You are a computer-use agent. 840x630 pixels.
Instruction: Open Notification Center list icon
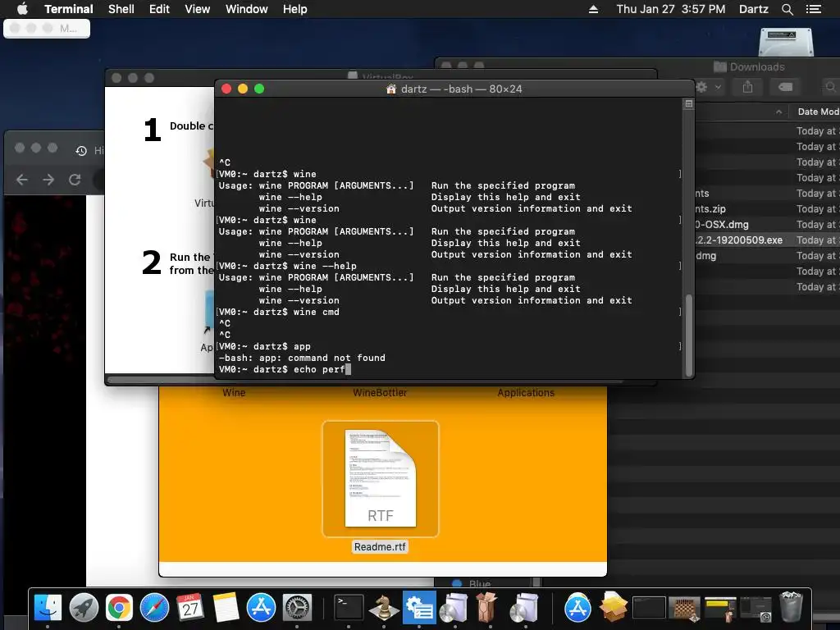pyautogui.click(x=814, y=9)
